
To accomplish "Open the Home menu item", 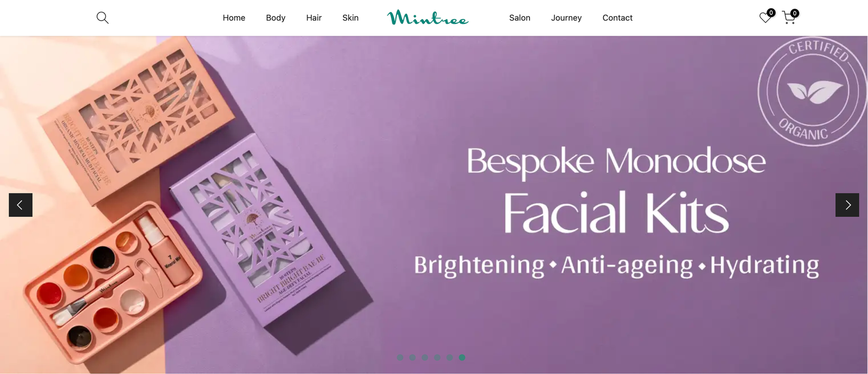I will pyautogui.click(x=234, y=18).
